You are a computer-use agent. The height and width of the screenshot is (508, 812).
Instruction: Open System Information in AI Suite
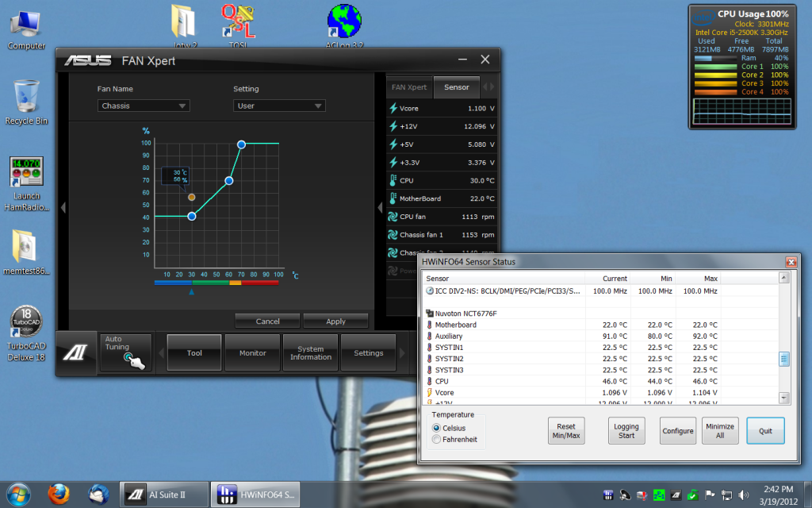pyautogui.click(x=311, y=353)
